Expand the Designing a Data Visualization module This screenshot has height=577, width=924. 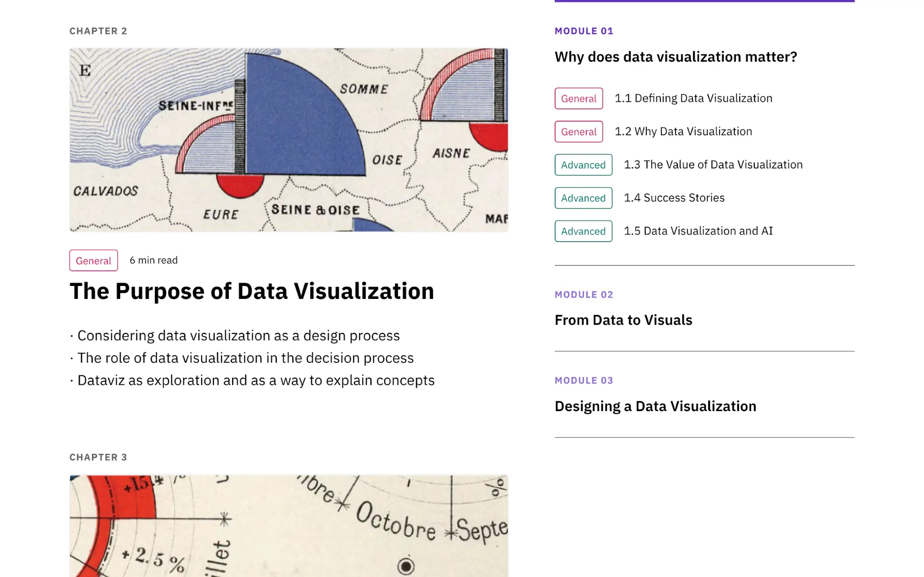(655, 406)
